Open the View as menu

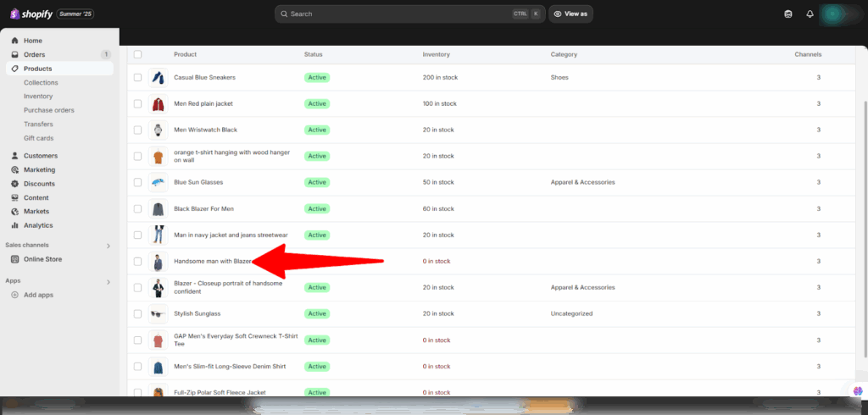point(570,14)
